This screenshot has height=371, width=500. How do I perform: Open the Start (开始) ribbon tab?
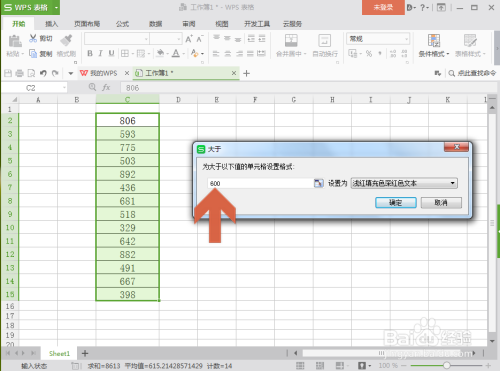[19, 24]
